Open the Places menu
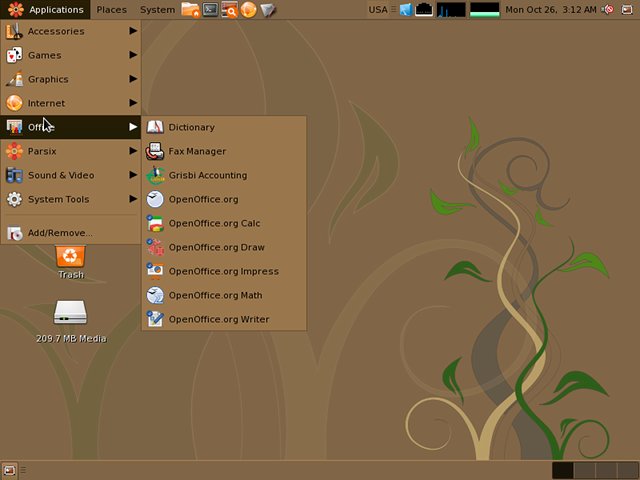This screenshot has width=640, height=480. pyautogui.click(x=111, y=9)
